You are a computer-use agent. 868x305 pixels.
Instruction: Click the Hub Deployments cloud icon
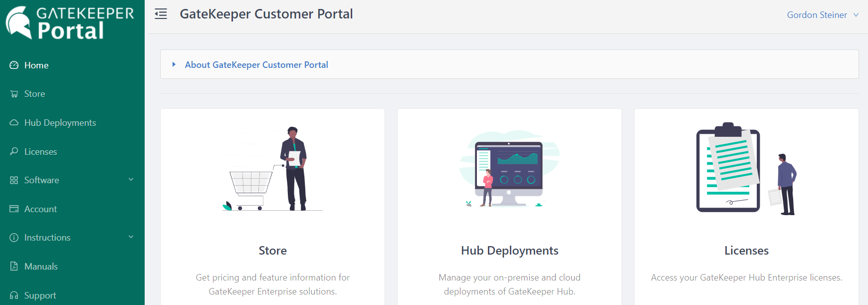[x=14, y=123]
